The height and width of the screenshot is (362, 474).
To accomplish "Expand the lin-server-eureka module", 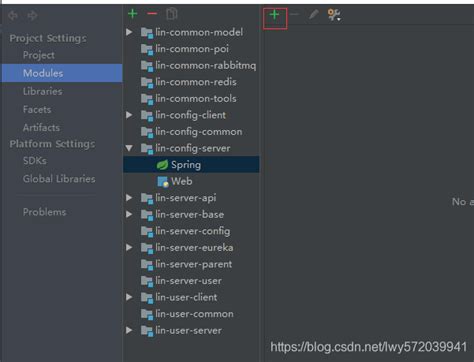I will tap(129, 247).
